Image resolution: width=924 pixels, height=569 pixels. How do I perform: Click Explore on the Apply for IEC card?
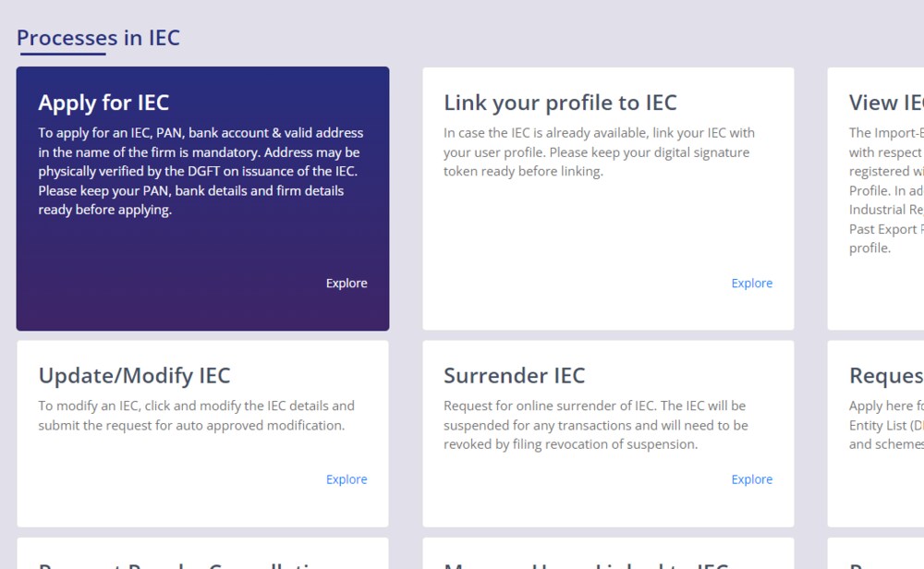click(346, 284)
